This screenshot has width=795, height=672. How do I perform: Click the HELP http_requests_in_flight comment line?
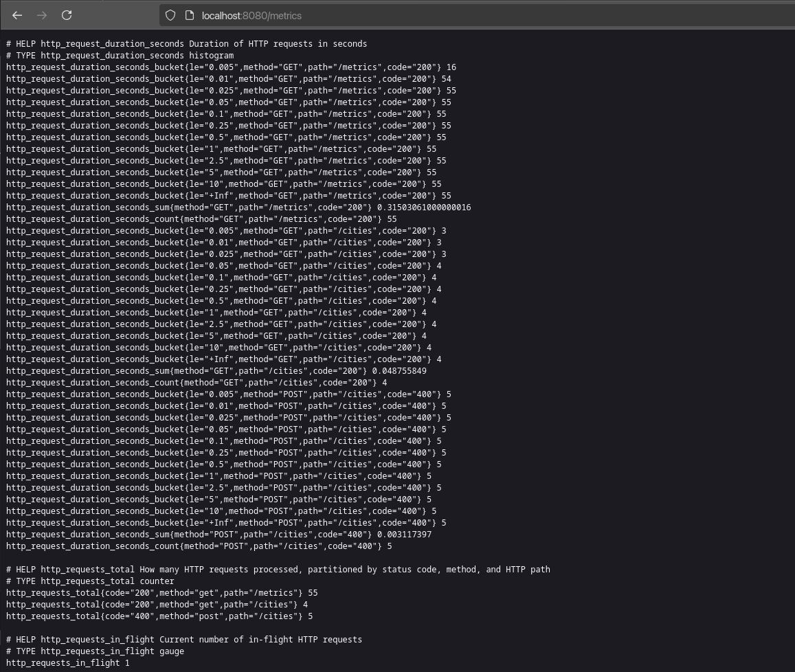183,640
